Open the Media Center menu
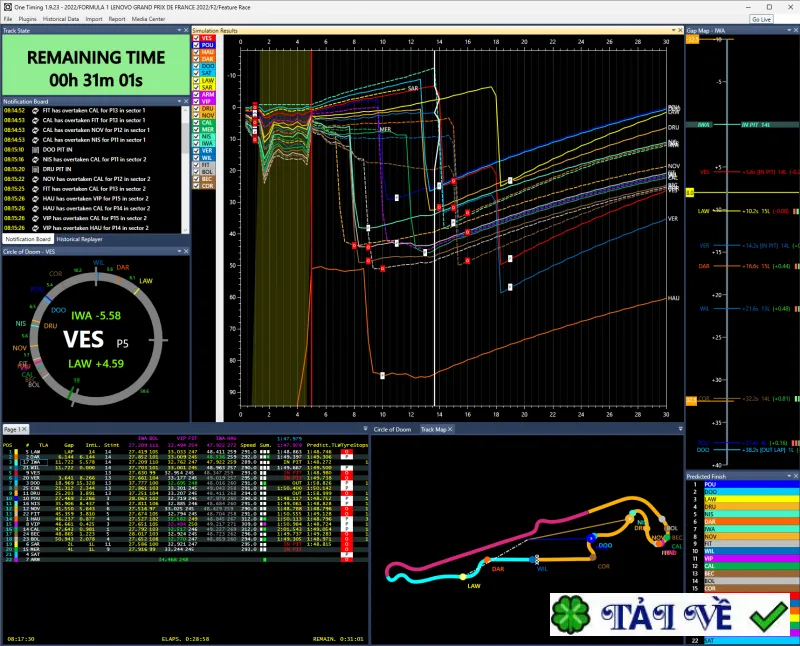800x646 pixels. pos(148,19)
